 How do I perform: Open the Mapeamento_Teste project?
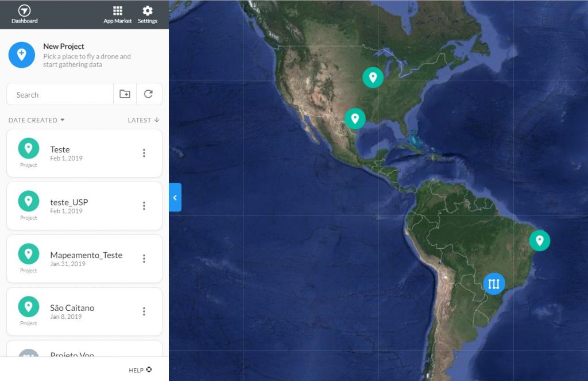[84, 259]
